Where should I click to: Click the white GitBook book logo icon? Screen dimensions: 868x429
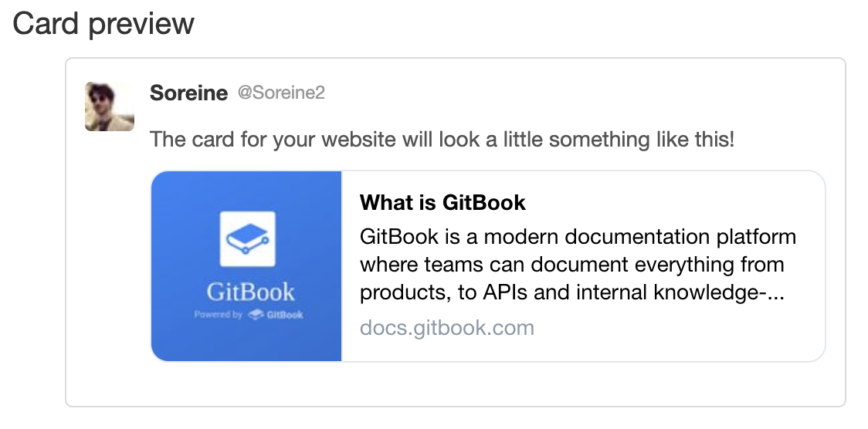pyautogui.click(x=247, y=239)
